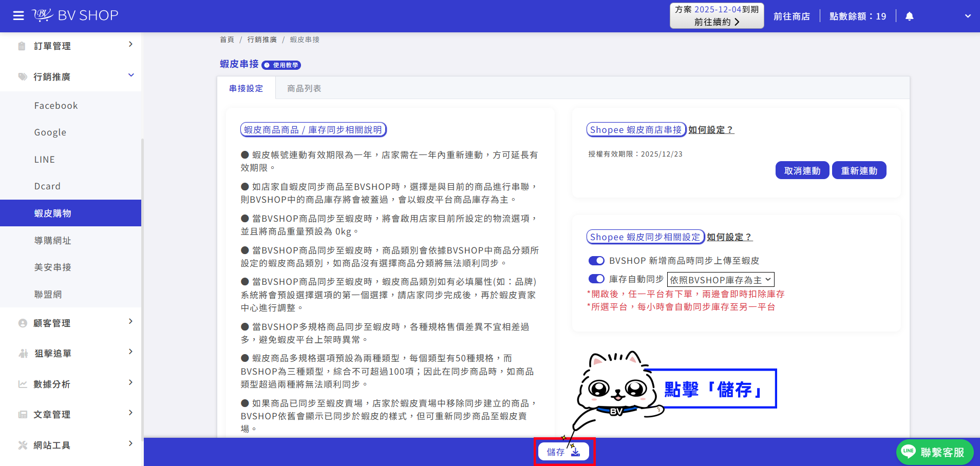Open the top-right account dropdown arrow
Image resolution: width=980 pixels, height=466 pixels.
pos(968,16)
